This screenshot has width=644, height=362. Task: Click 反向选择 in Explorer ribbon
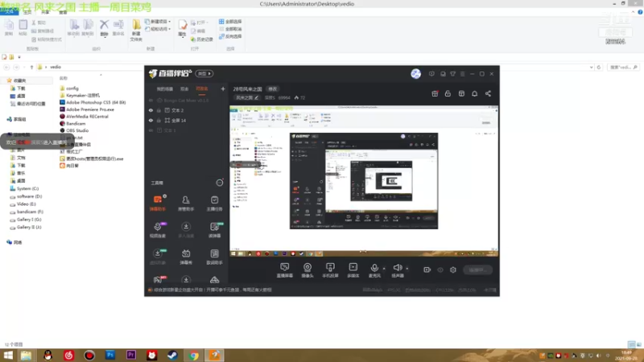230,36
